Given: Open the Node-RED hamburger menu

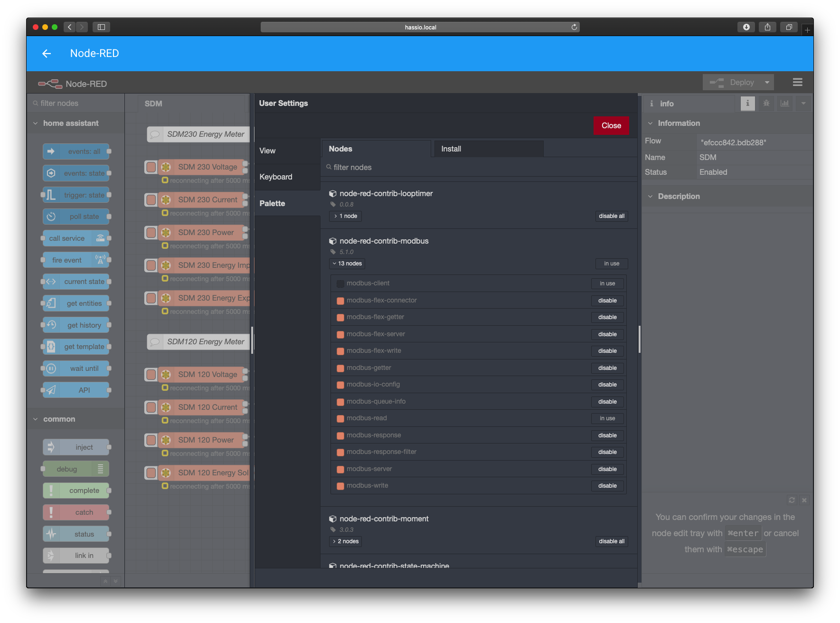Looking at the screenshot, I should 797,82.
